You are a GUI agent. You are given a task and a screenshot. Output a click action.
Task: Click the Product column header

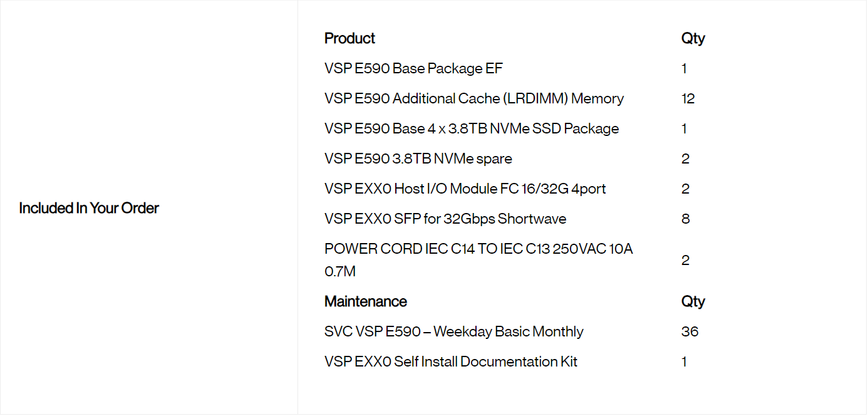tap(349, 38)
